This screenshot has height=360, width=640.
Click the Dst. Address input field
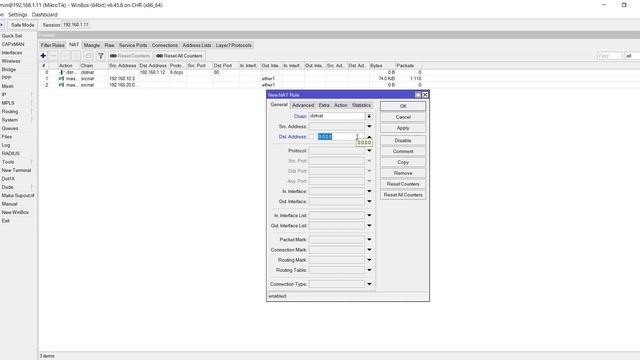[x=340, y=137]
